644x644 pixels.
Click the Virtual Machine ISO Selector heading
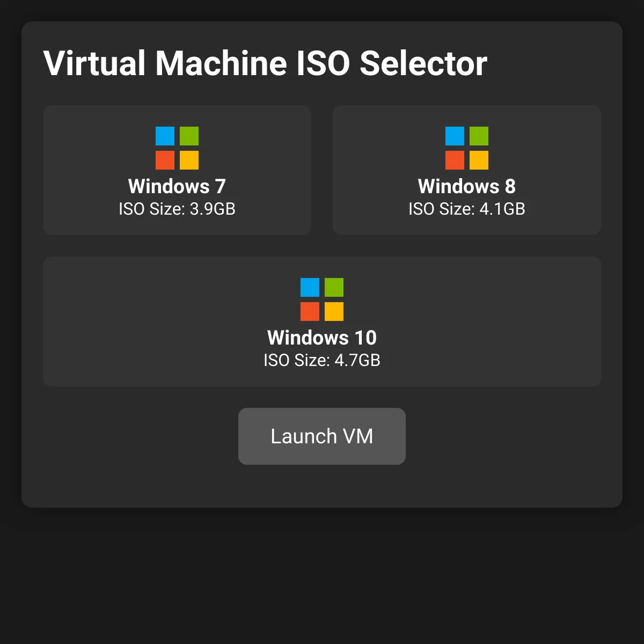pos(265,63)
